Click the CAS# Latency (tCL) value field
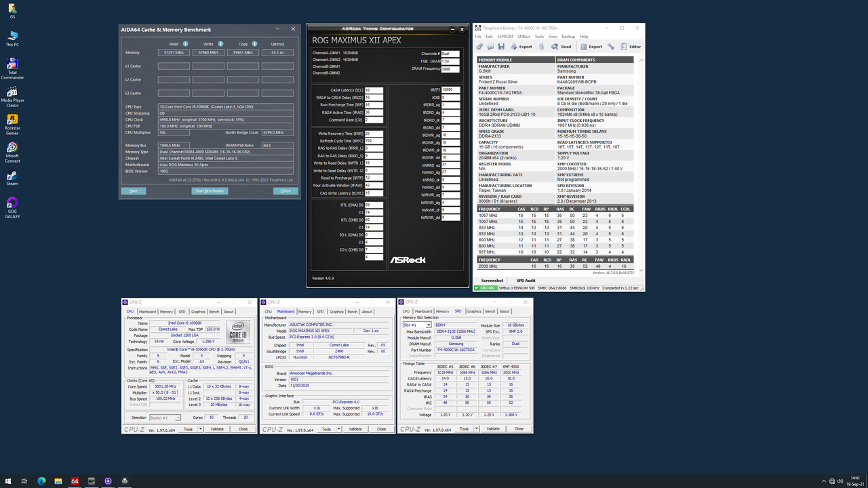 click(x=374, y=89)
